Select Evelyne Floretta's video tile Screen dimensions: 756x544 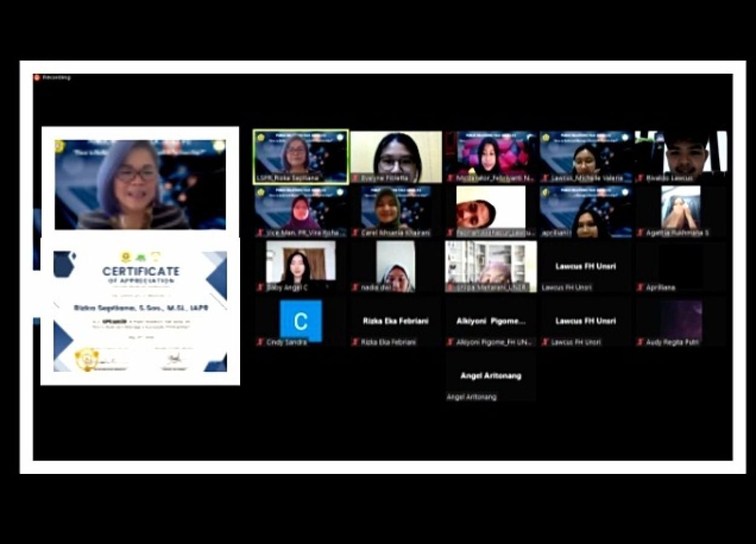click(x=396, y=155)
